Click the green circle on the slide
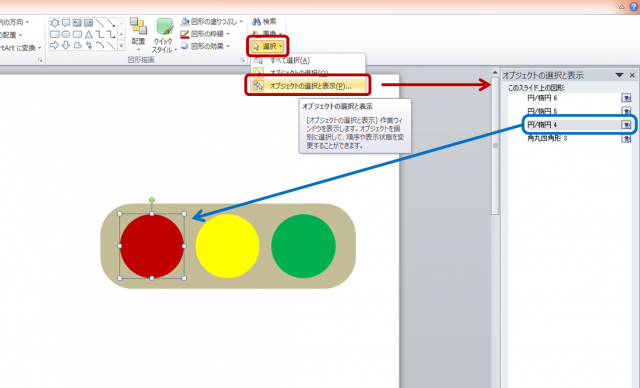Screen dimensions: 640x388 [303, 246]
